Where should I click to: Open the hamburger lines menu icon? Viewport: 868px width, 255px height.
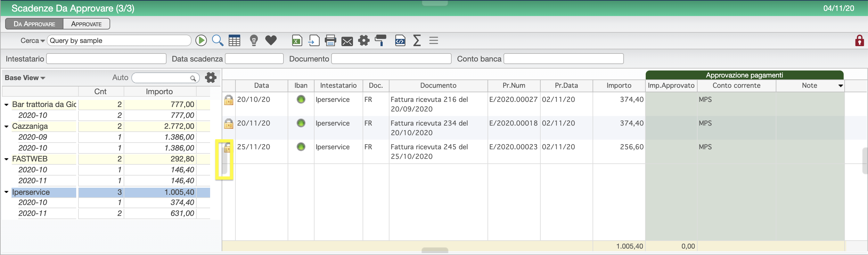pos(434,40)
